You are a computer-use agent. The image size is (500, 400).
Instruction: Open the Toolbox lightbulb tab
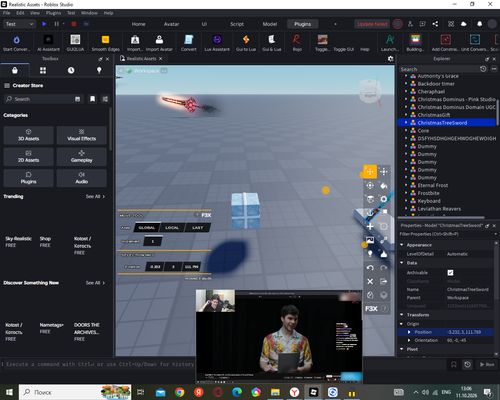[99, 70]
